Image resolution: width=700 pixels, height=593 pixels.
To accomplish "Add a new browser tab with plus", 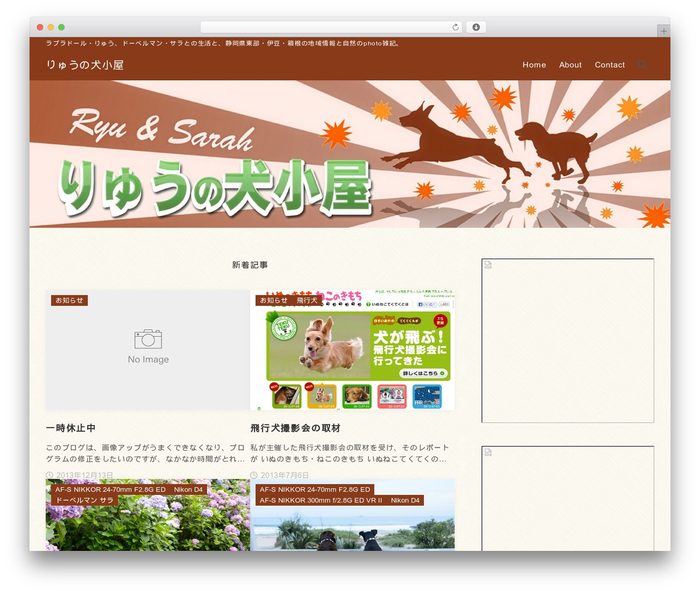I will coord(663,31).
